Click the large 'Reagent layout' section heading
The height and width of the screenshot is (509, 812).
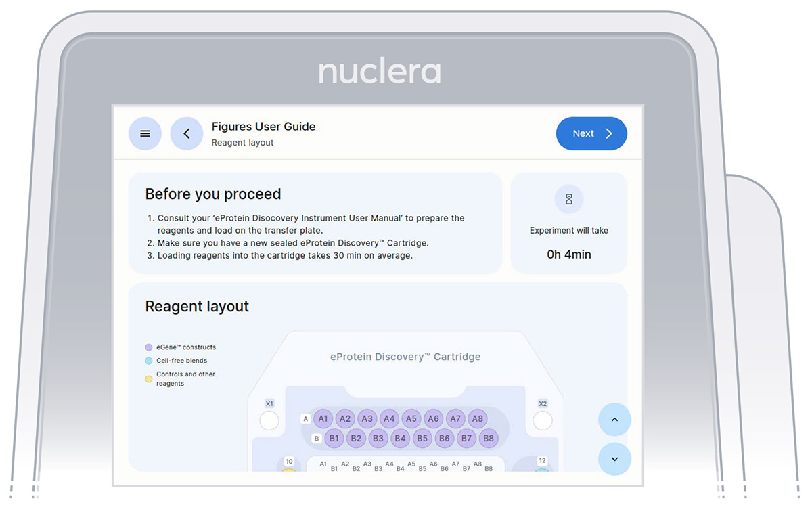point(197,307)
